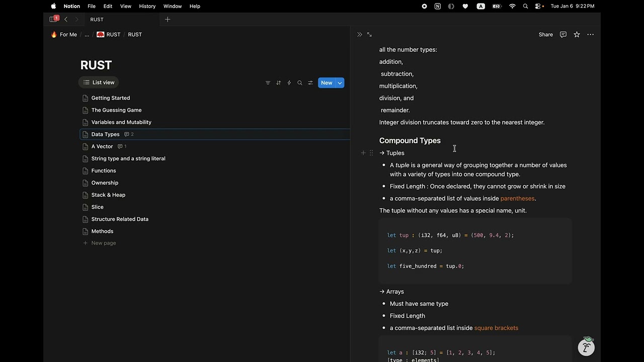The image size is (644, 362).
Task: Open the View menu
Action: coord(126,6)
